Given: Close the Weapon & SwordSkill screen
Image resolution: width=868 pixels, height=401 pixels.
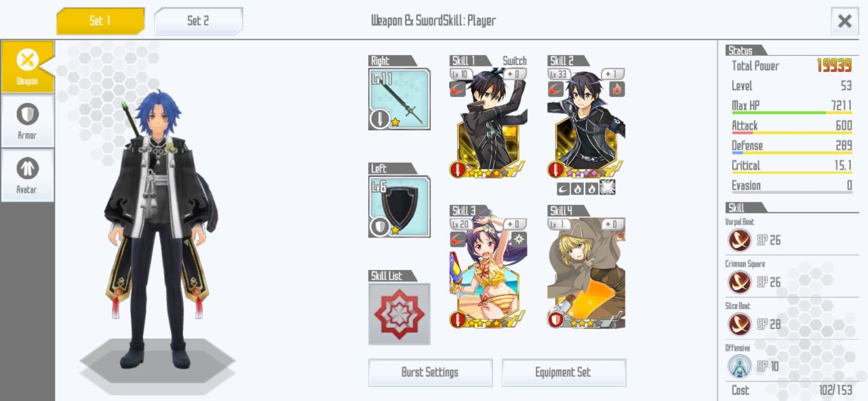Looking at the screenshot, I should pyautogui.click(x=844, y=21).
